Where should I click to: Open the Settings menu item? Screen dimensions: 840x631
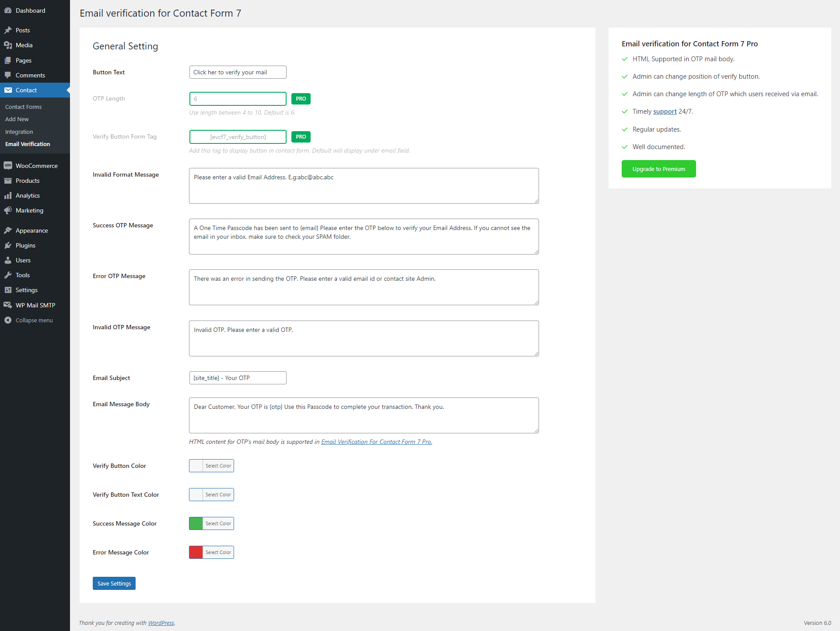35,290
